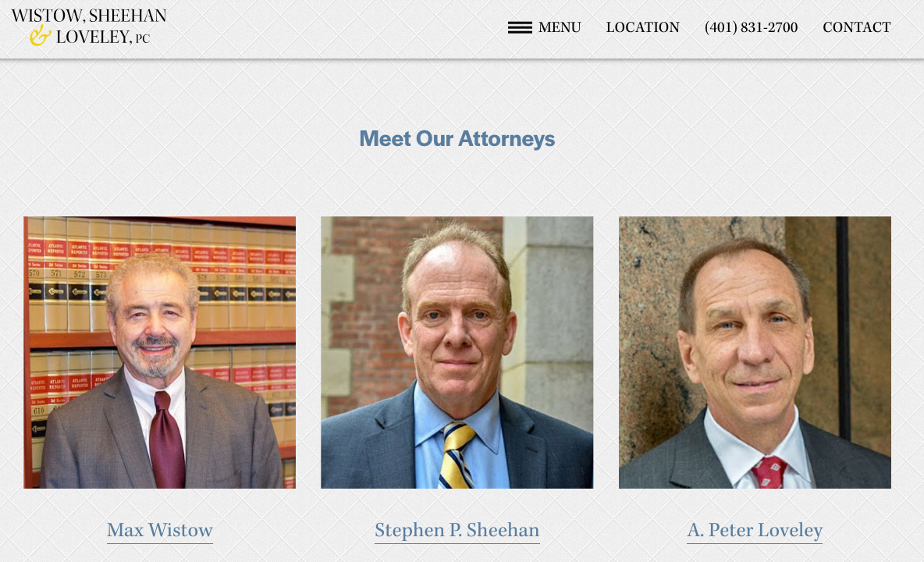Click A. Peter Loveley's portrait photo
924x562 pixels.
754,352
